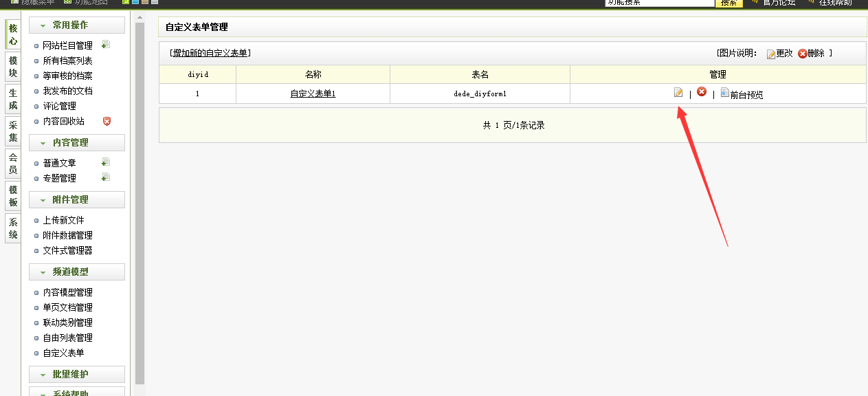Image resolution: width=868 pixels, height=396 pixels.
Task: Switch to the 系统 side tab
Action: [12, 228]
